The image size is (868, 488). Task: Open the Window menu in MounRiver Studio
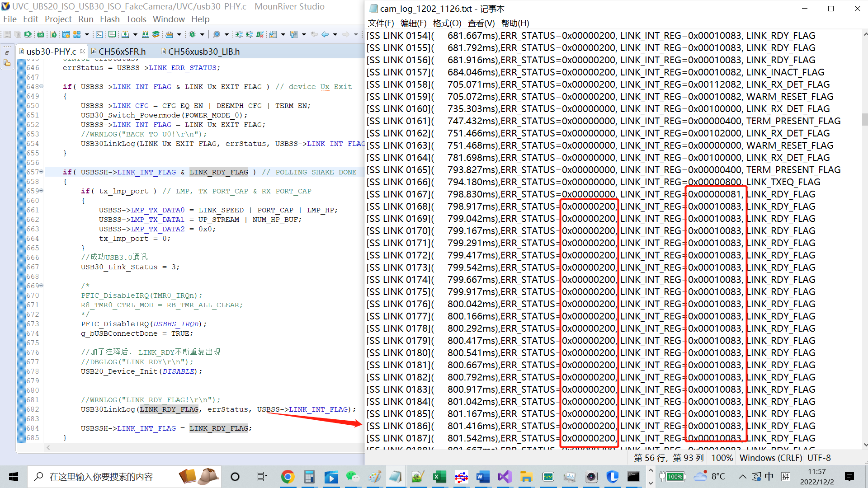coord(169,19)
